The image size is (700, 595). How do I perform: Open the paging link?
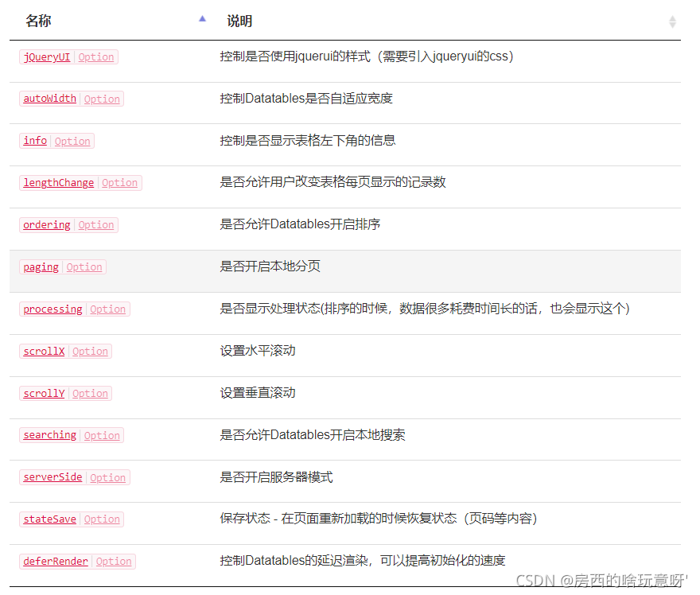[41, 267]
